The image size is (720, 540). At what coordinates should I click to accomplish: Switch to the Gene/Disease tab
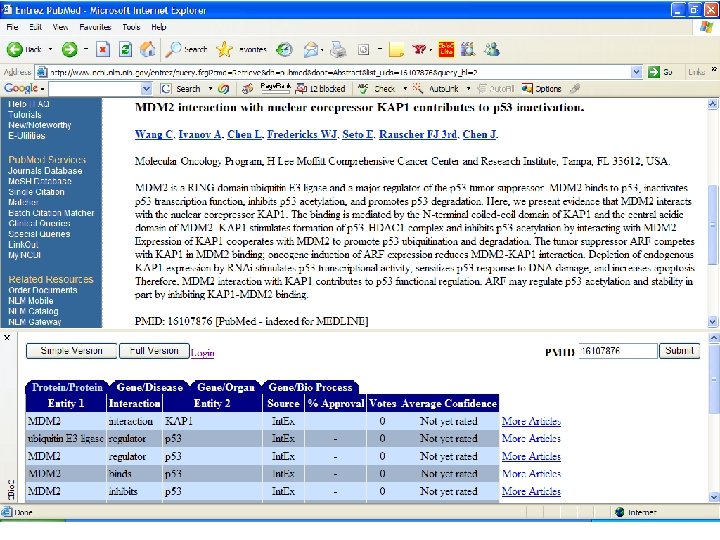click(149, 387)
